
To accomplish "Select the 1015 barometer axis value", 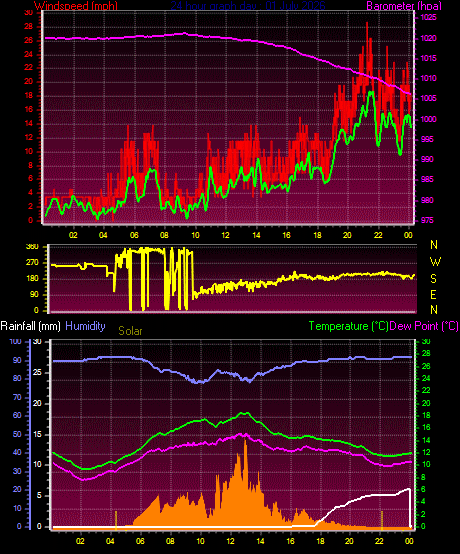I will pos(428,58).
